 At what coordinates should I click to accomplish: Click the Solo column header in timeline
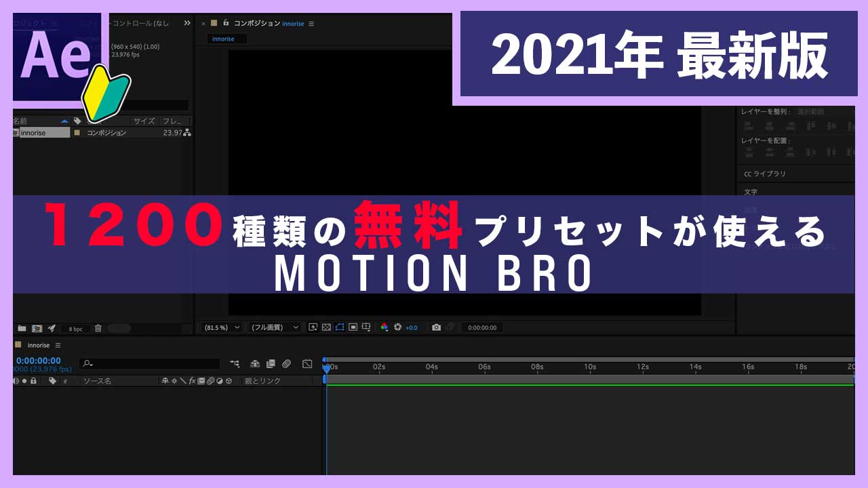point(24,381)
